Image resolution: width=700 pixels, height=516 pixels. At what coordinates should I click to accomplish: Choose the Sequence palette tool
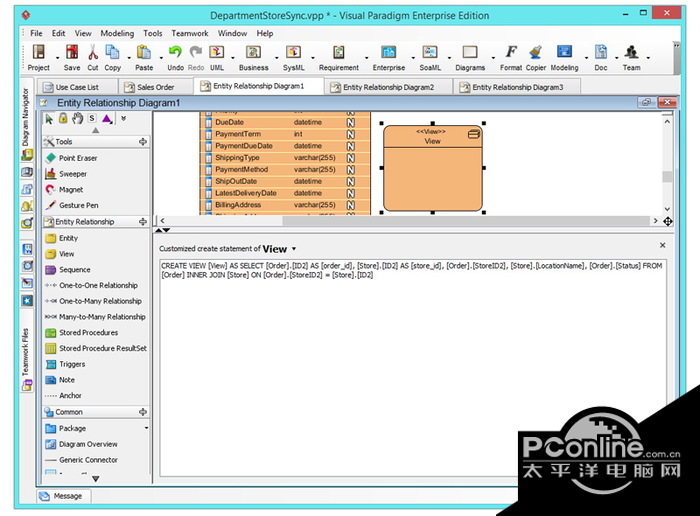coord(68,270)
